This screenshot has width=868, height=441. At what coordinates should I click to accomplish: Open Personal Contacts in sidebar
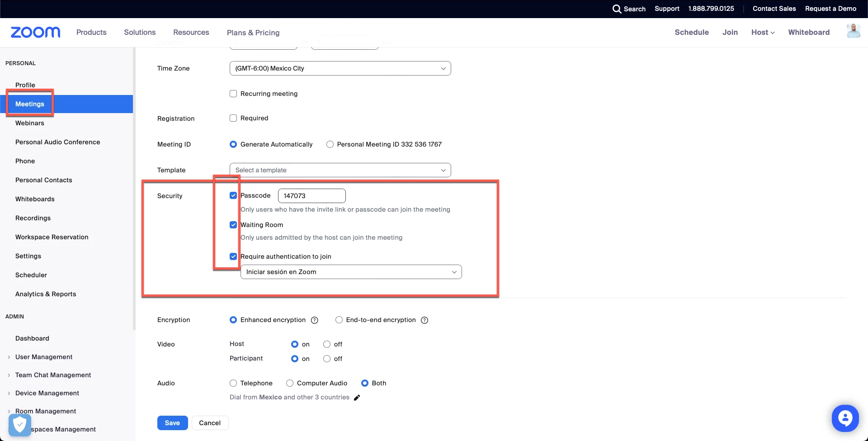point(44,180)
